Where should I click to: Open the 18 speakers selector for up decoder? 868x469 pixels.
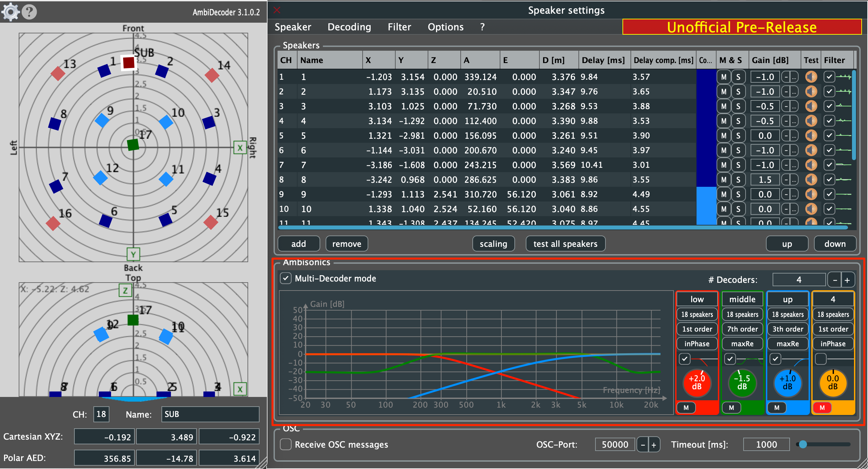[788, 314]
